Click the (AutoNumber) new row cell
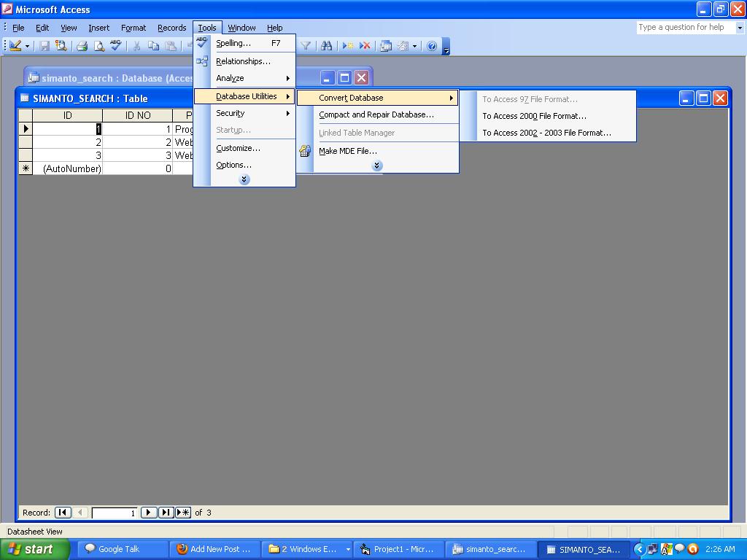The image size is (747, 560). (67, 168)
